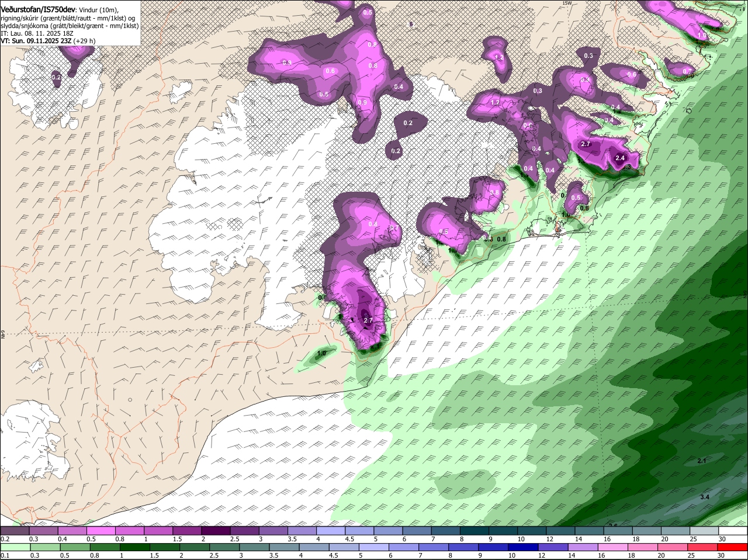The image size is (748, 560).
Task: Pick the grey-green 3 swatch in rain legend
Action: (x=254, y=547)
